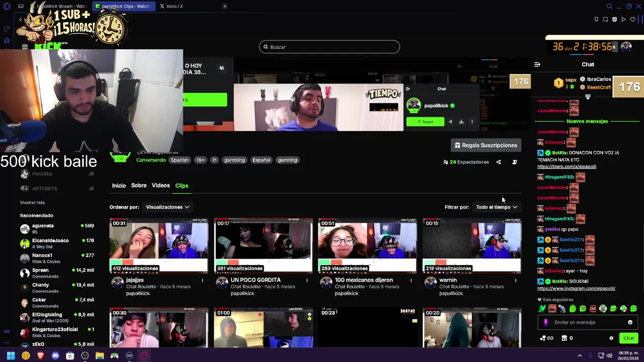The height and width of the screenshot is (362, 644).
Task: Open chat settings gear icon
Action: 611,338
